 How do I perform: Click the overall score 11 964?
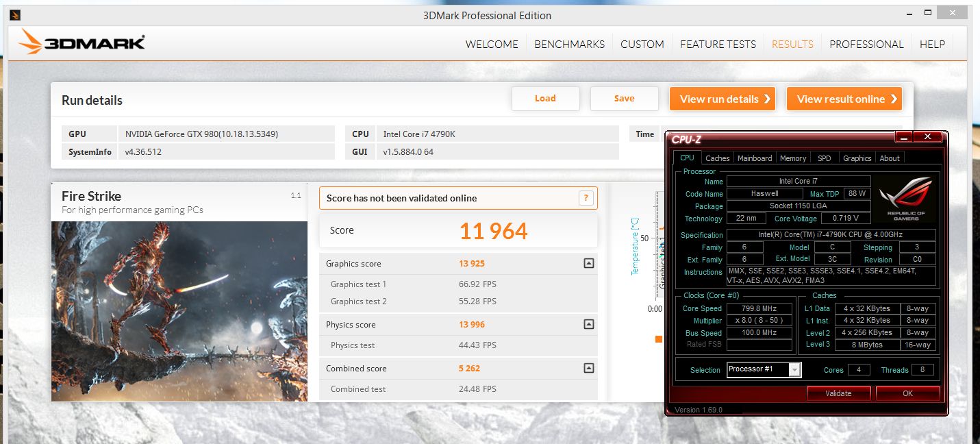point(493,231)
